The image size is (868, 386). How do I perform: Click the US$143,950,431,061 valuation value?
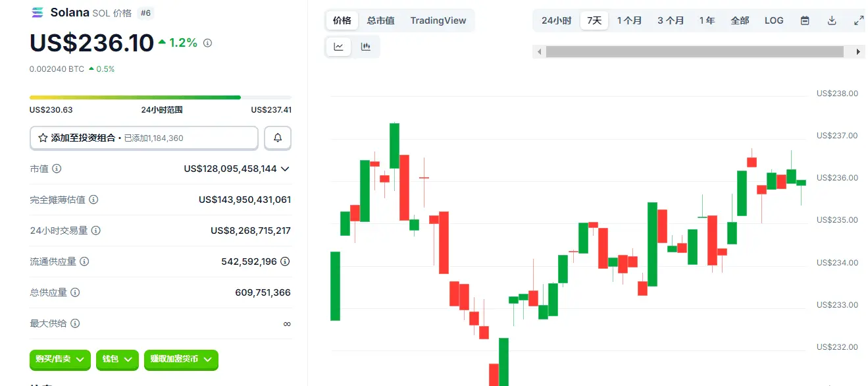pos(245,200)
